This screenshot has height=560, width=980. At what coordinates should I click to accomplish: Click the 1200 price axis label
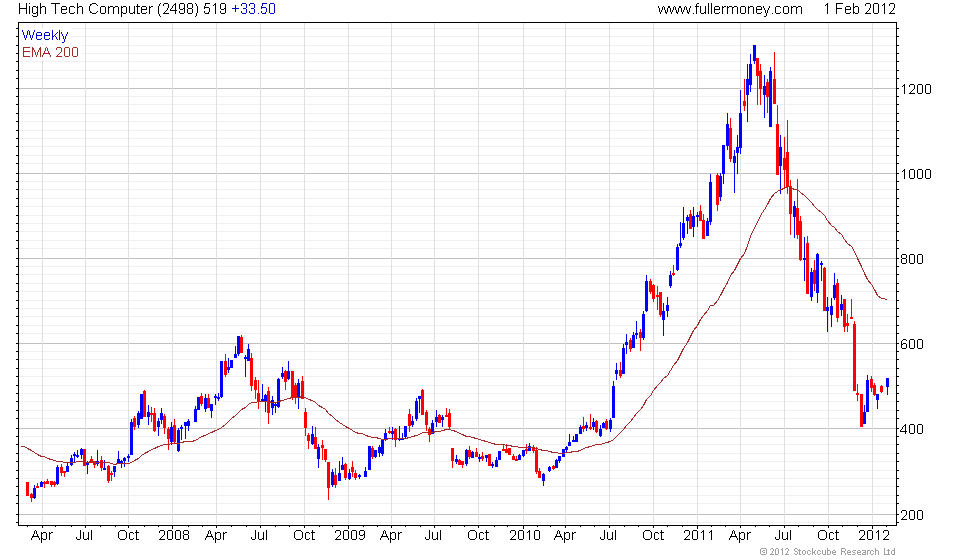(x=916, y=89)
